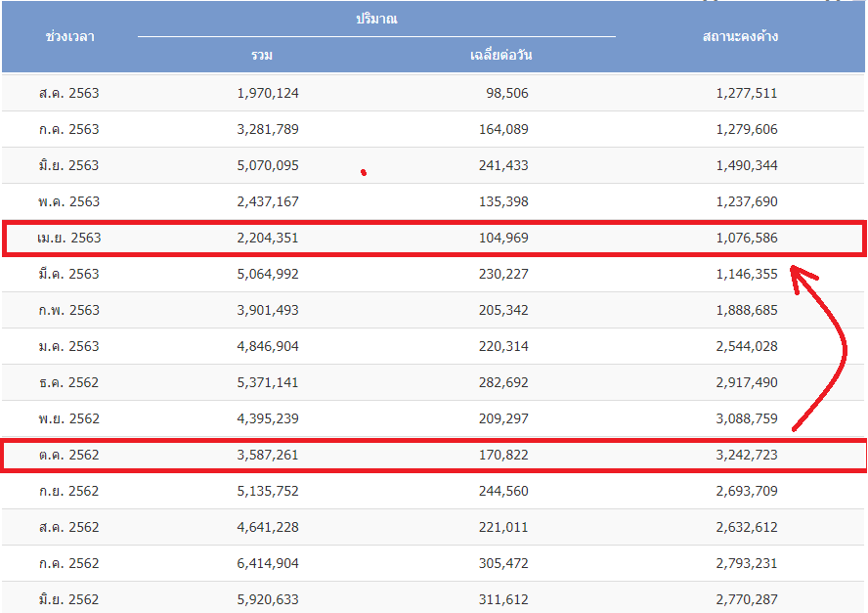Screen dimensions: 868x613
Task: Select daily average 282,692 for ธ.ค. 2562
Action: coord(503,382)
